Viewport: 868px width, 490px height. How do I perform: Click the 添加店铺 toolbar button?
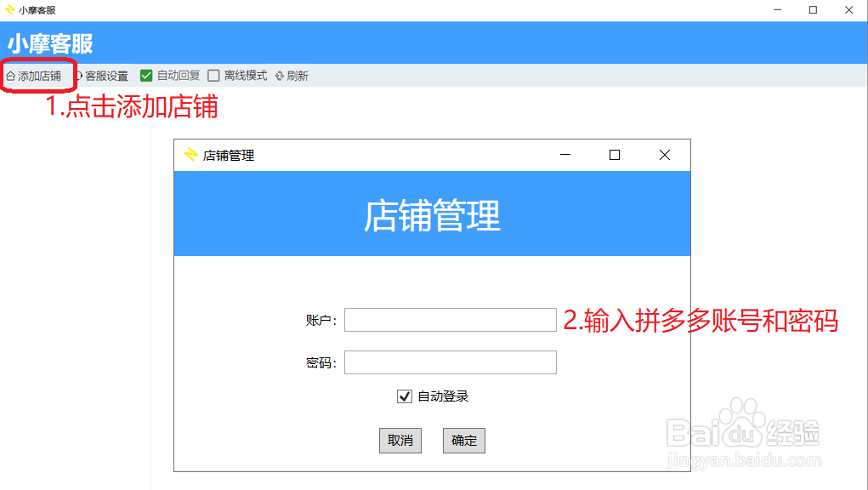[x=34, y=76]
